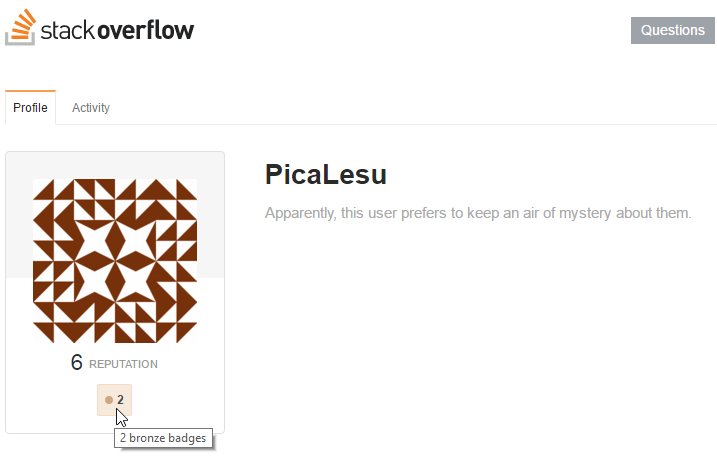The width and height of the screenshot is (717, 458).
Task: Click the lower-right avatar corner triangle
Action: 183,329
